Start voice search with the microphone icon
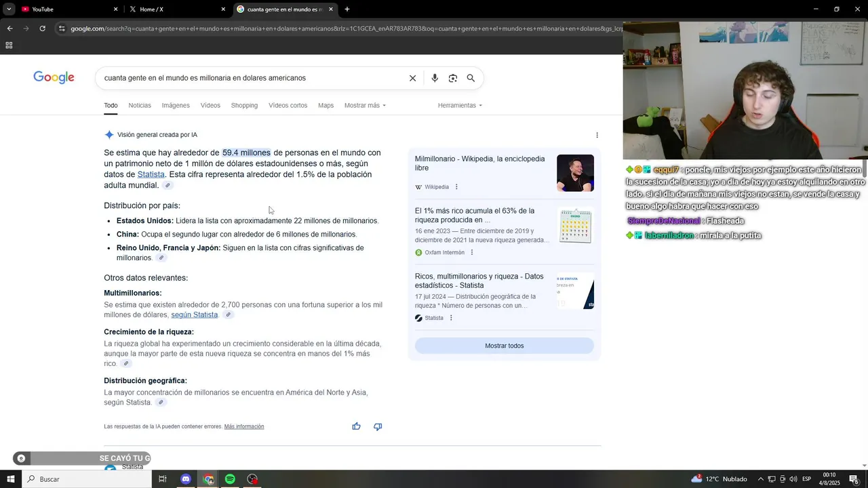The height and width of the screenshot is (488, 868). tap(435, 78)
